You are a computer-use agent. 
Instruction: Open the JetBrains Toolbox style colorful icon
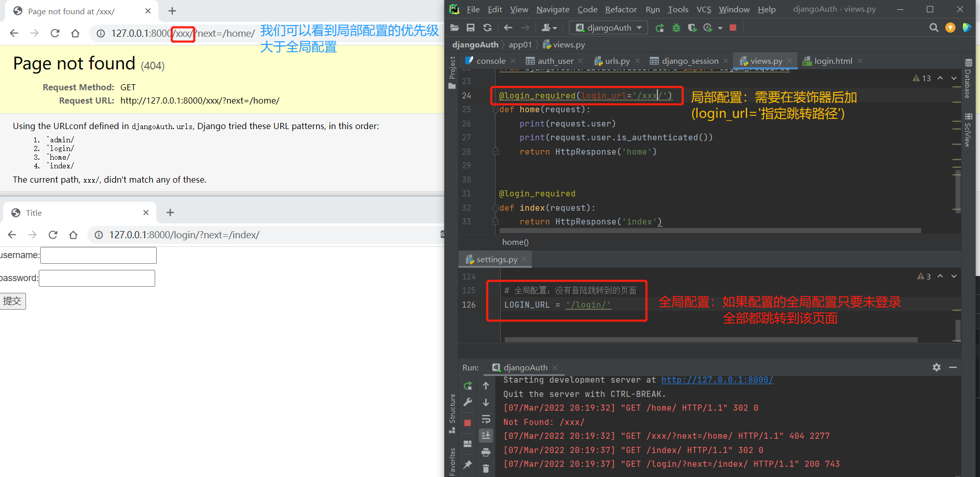(967, 28)
